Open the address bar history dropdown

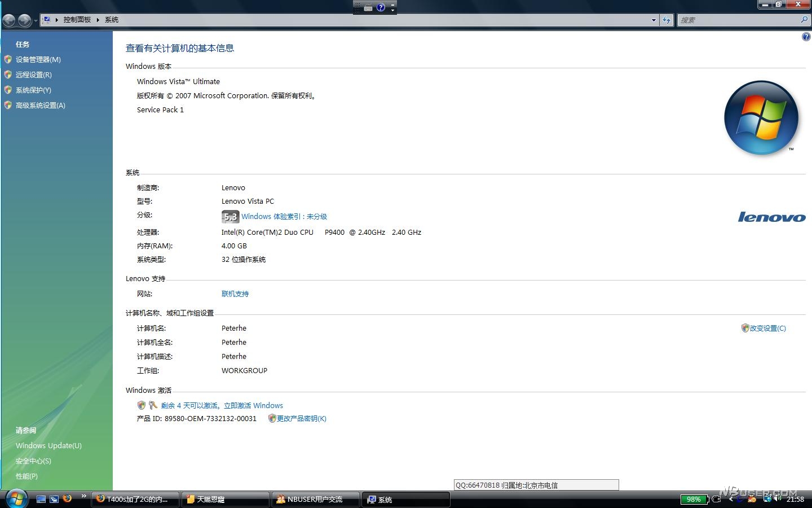point(654,20)
